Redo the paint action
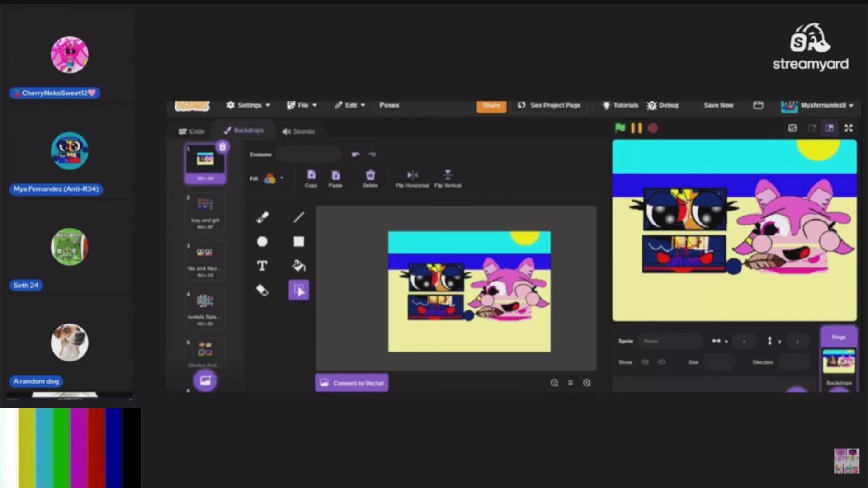868x488 pixels. pyautogui.click(x=372, y=155)
